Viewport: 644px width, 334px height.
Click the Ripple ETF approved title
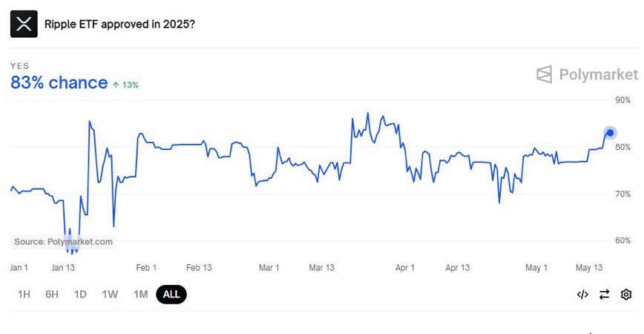[119, 24]
